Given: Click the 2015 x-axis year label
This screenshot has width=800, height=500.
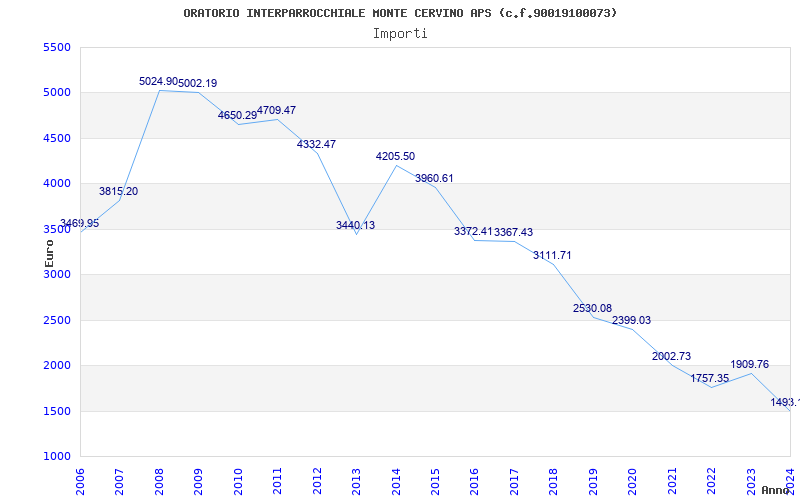Looking at the screenshot, I should coord(435,482).
